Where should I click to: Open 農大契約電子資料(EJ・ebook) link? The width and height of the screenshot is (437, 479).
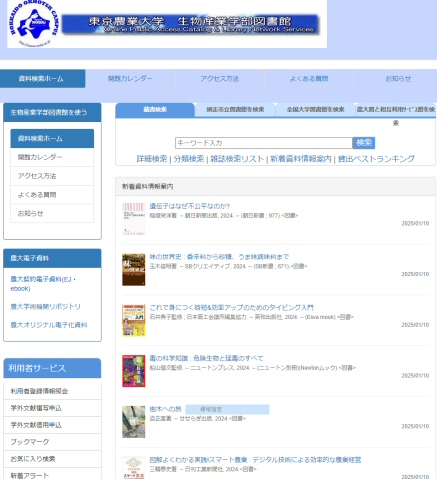(43, 284)
